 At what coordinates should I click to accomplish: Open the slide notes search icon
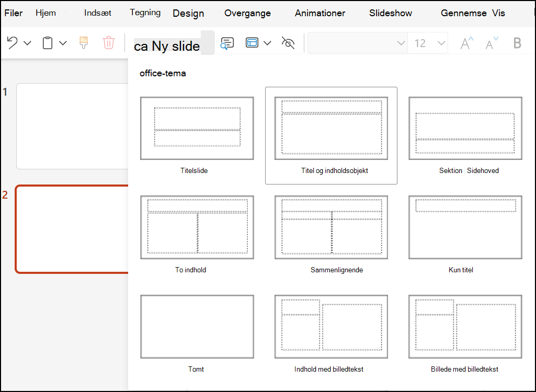pyautogui.click(x=227, y=43)
